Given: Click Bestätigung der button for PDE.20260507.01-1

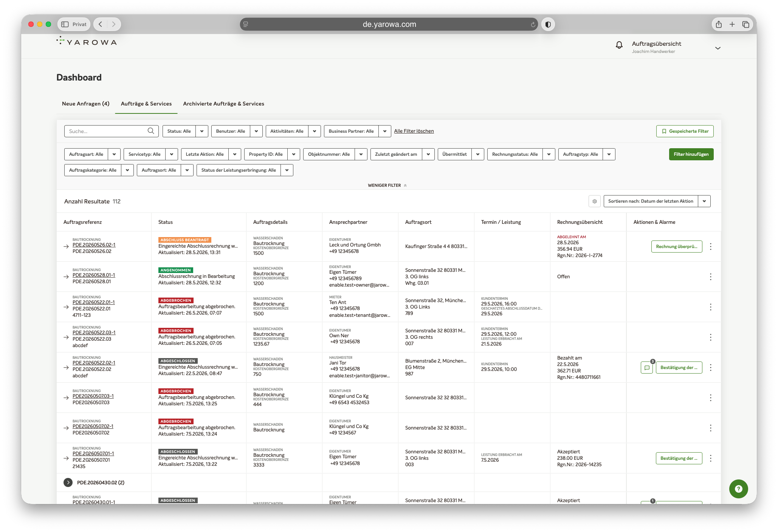Looking at the screenshot, I should (x=679, y=458).
